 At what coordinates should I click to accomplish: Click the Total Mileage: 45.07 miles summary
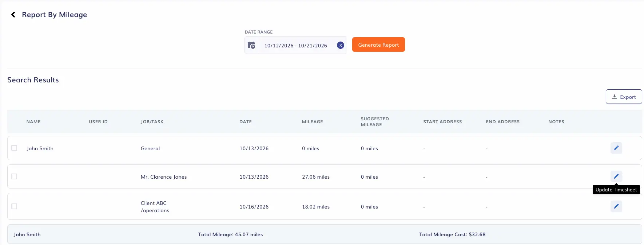230,234
